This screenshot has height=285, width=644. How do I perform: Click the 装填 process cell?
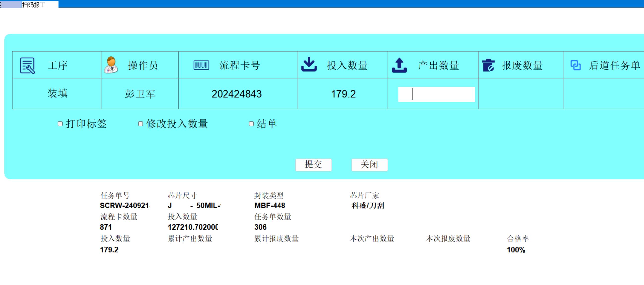[x=57, y=93]
